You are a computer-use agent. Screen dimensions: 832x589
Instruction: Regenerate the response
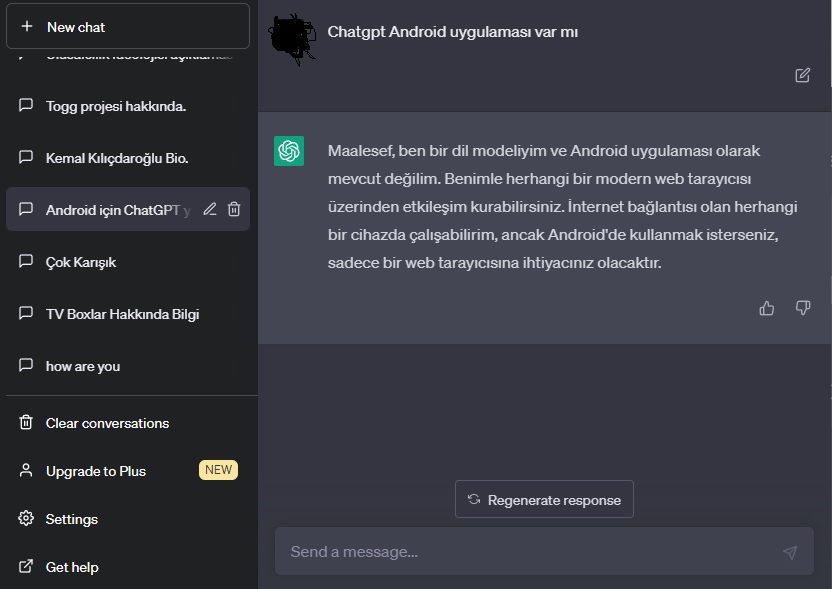click(x=544, y=499)
